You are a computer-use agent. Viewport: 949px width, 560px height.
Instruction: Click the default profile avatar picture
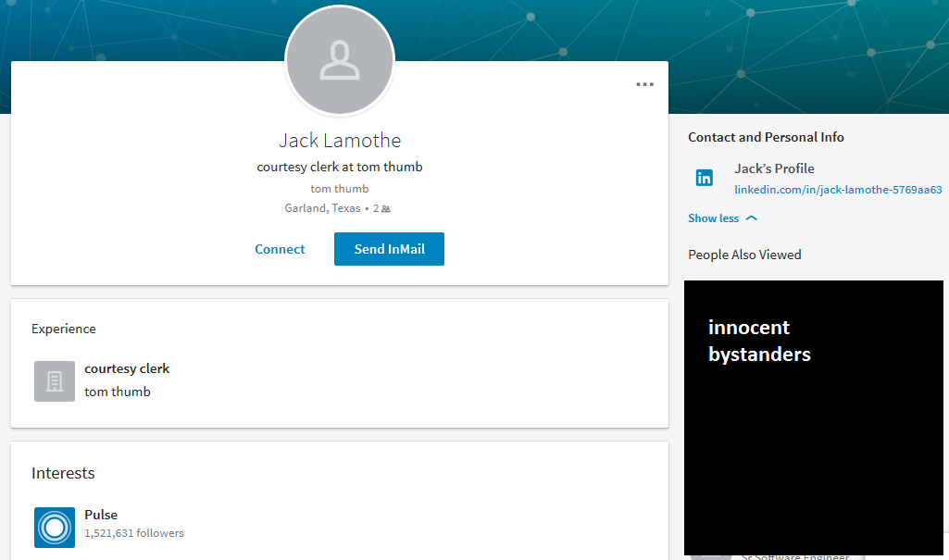340,60
